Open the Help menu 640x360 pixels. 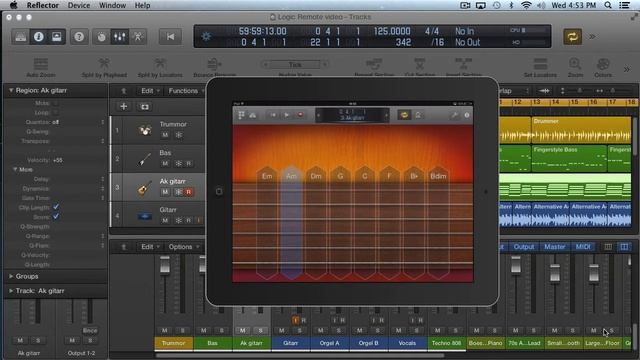click(142, 5)
